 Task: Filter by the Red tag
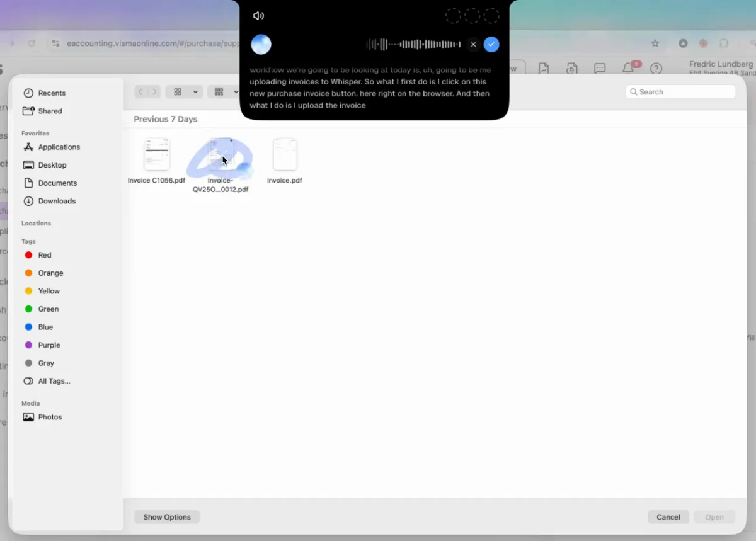pos(38,255)
